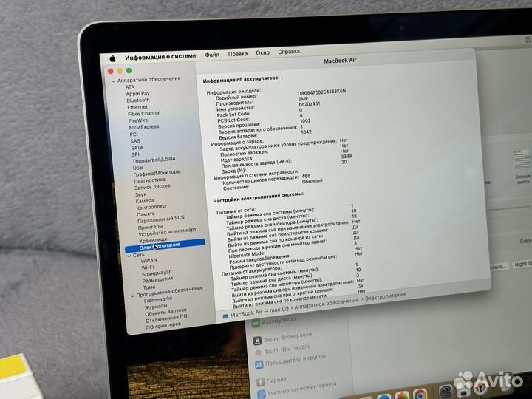Collapse the Сеть section chevron
Screen dimensions: 532x399
click(x=129, y=256)
